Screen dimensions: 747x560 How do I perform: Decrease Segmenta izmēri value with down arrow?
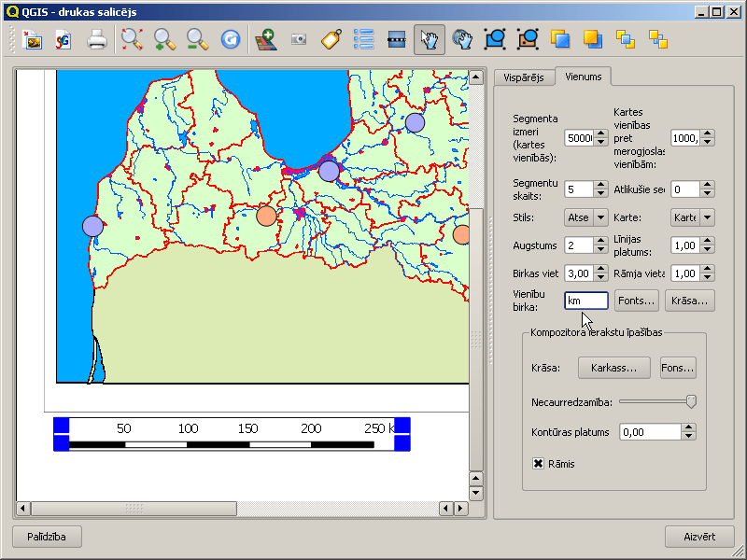pyautogui.click(x=601, y=142)
